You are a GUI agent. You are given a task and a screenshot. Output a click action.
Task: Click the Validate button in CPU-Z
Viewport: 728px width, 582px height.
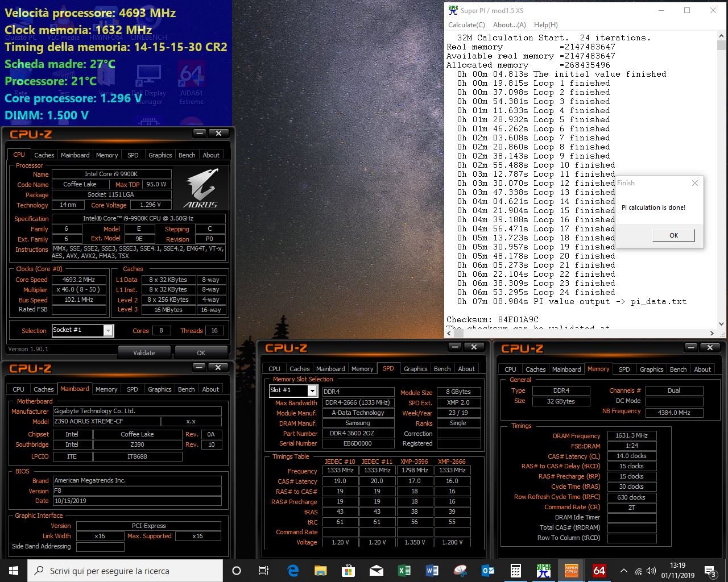(x=144, y=352)
